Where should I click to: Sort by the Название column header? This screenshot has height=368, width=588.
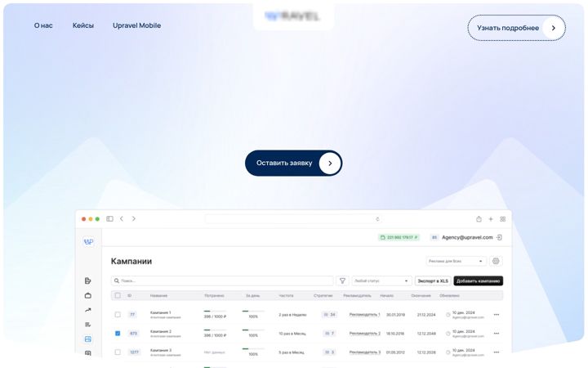click(x=158, y=295)
